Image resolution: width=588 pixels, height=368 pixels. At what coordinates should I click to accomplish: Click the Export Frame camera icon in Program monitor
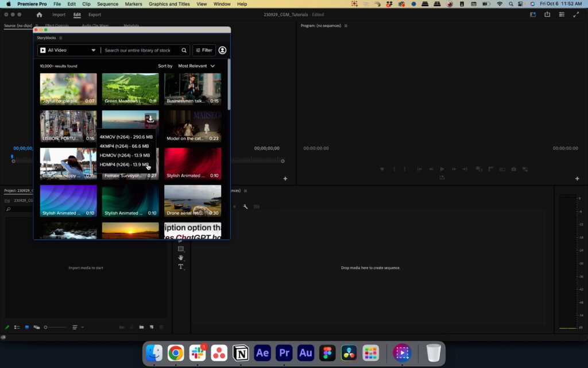click(513, 168)
